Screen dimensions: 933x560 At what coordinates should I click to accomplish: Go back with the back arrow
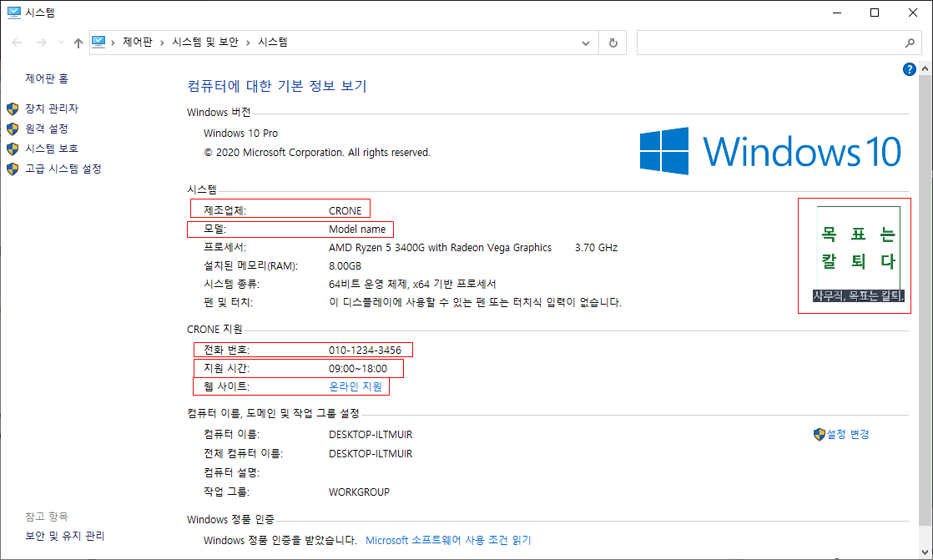pyautogui.click(x=18, y=43)
